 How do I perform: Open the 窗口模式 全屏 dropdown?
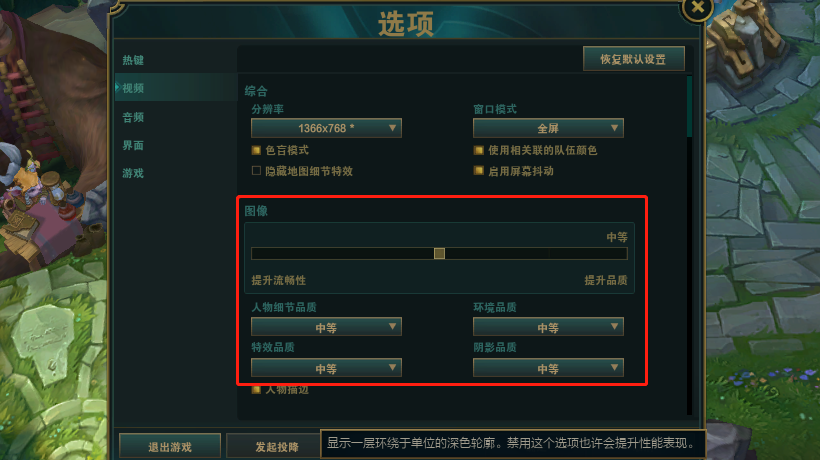[x=548, y=128]
